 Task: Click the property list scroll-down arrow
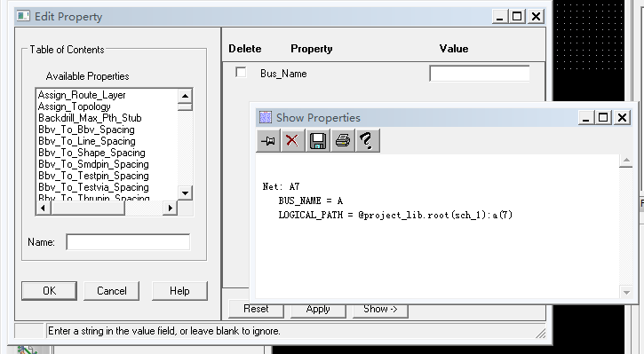[185, 193]
